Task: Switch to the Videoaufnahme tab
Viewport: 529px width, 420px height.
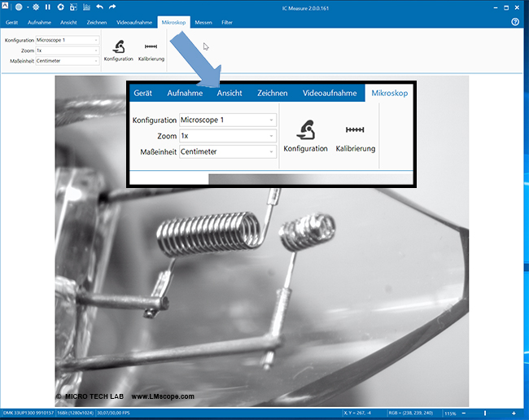Action: [133, 22]
